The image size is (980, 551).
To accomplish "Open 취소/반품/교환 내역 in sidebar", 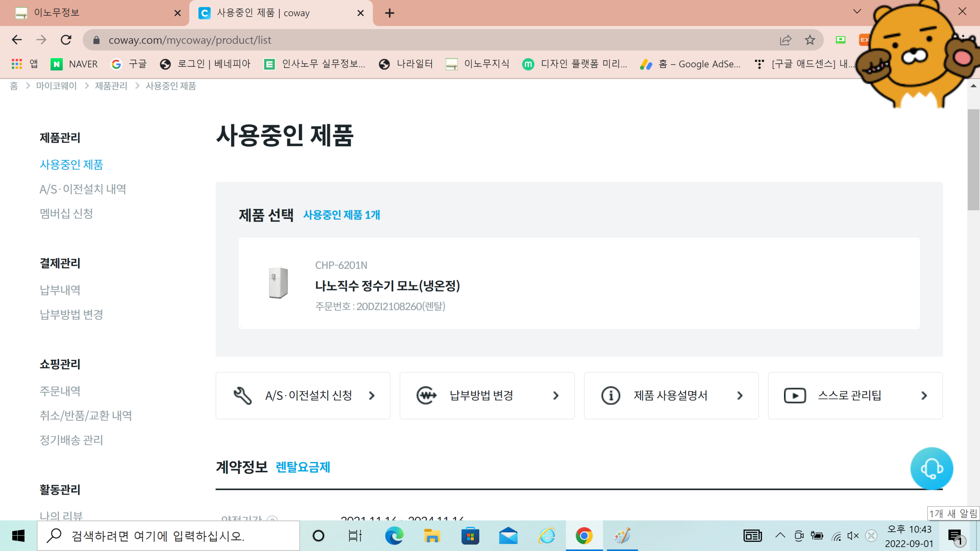I will coord(86,416).
